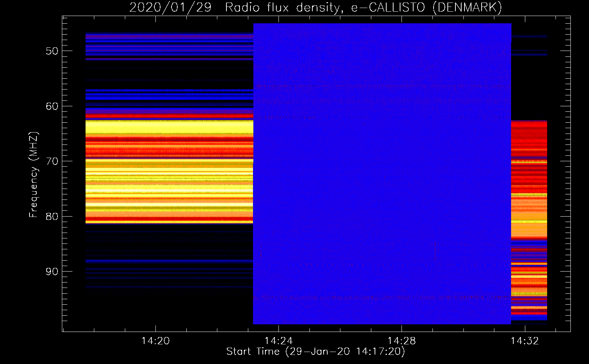This screenshot has height=364, width=589.
Task: Click the 'Start Time (29-Jan-20 14:17:20)' label
Action: 316,352
